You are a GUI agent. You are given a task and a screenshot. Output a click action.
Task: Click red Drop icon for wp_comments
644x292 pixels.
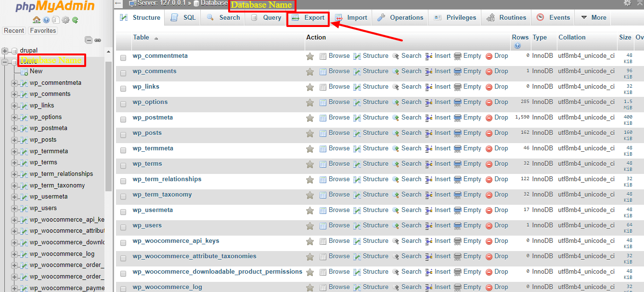pos(489,71)
